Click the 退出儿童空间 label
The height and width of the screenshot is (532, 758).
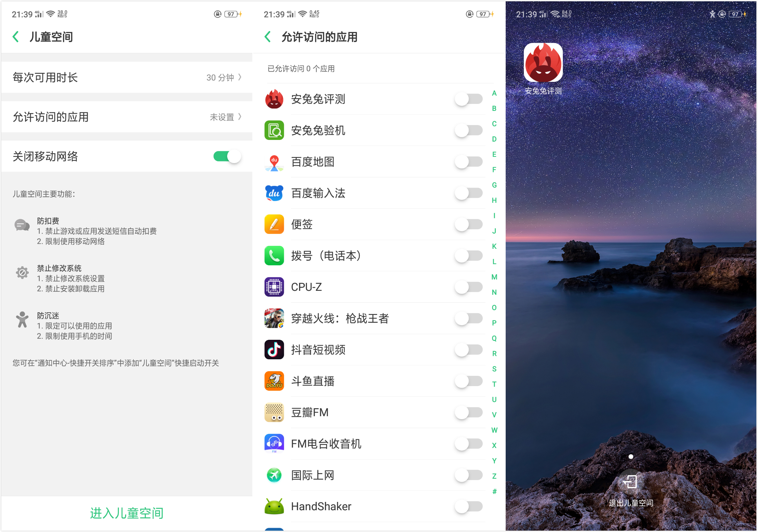pyautogui.click(x=631, y=503)
